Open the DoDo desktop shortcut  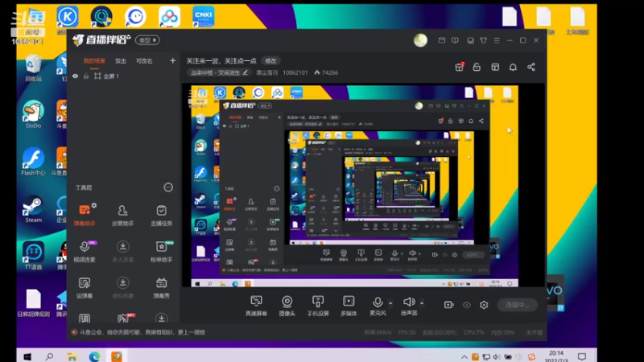tap(33, 114)
